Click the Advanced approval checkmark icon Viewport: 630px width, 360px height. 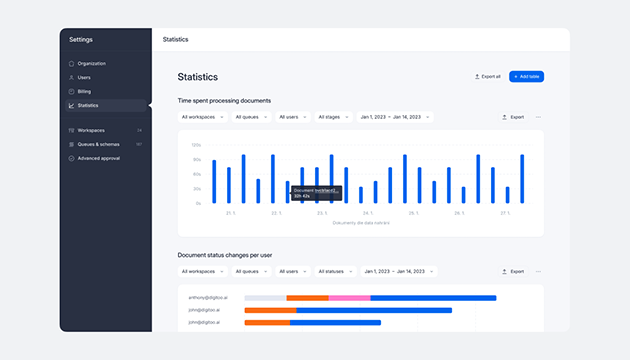coord(71,158)
